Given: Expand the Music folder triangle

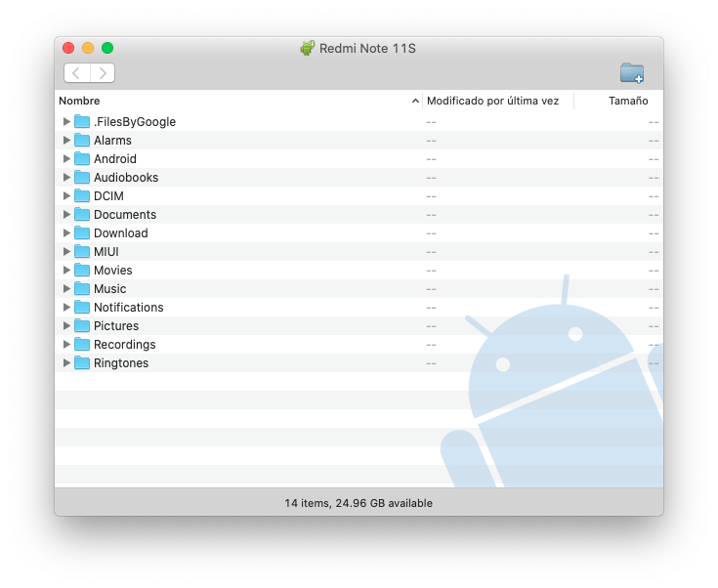Looking at the screenshot, I should (x=66, y=288).
